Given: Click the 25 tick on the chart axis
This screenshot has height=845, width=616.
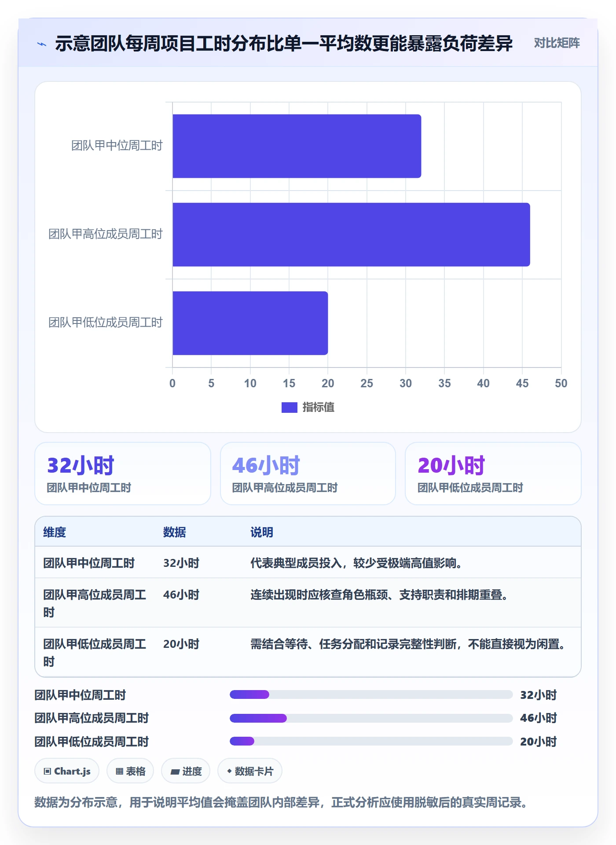Looking at the screenshot, I should coord(367,383).
